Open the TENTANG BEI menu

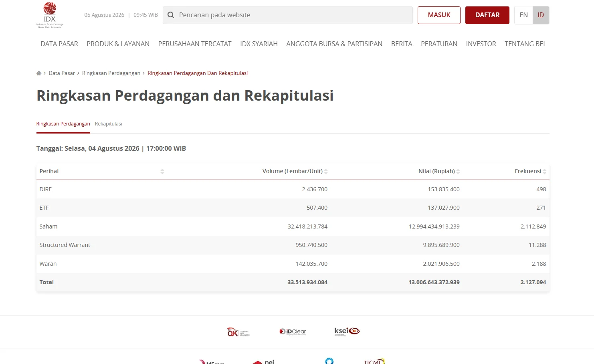tap(525, 44)
